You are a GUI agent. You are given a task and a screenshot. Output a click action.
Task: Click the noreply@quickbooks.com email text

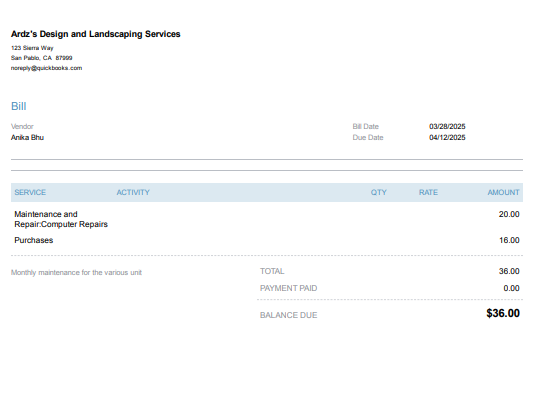pos(46,68)
